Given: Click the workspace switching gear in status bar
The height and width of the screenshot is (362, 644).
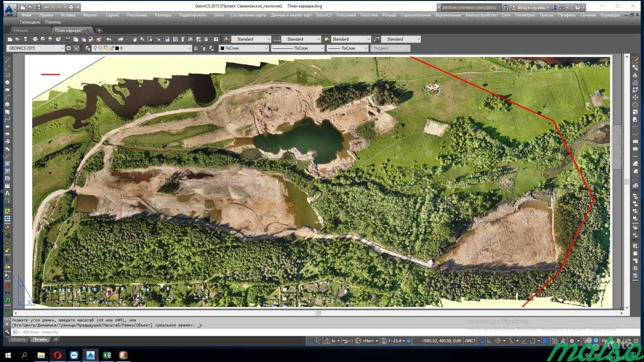Looking at the screenshot, I should coord(572,341).
